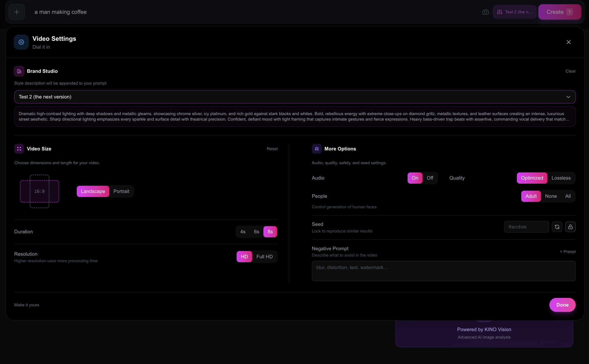Select Portrait orientation

tap(121, 191)
